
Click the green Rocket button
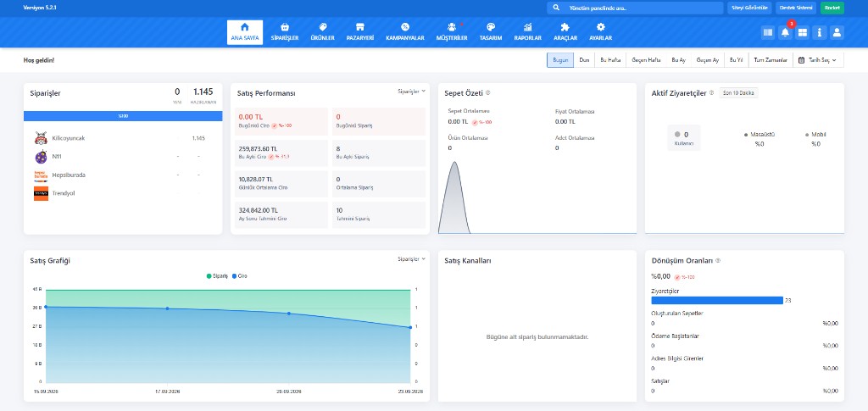coord(832,8)
